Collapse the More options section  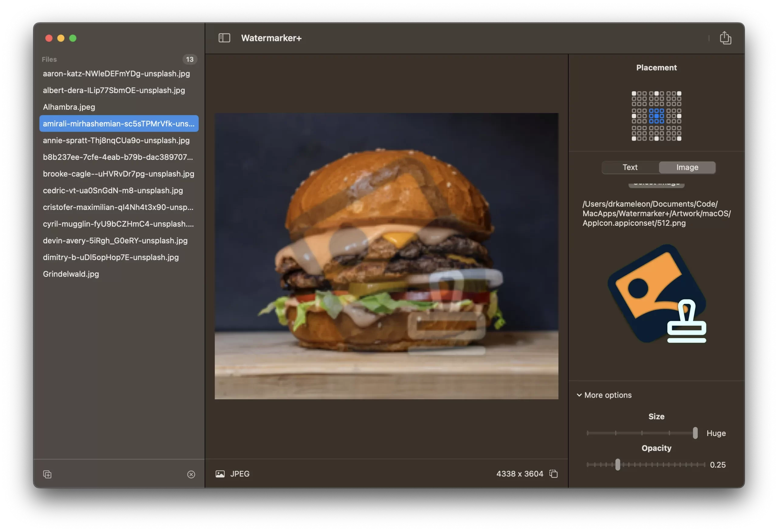pos(579,395)
